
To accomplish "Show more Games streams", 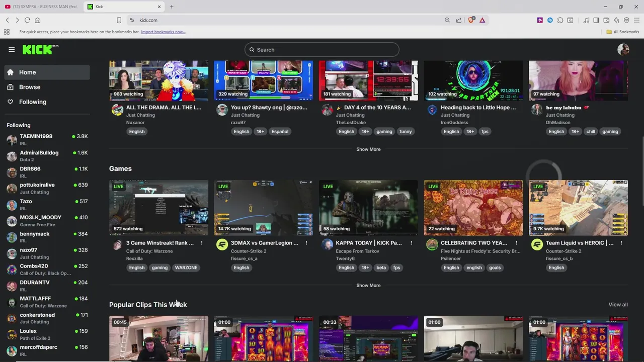I will 368,286.
